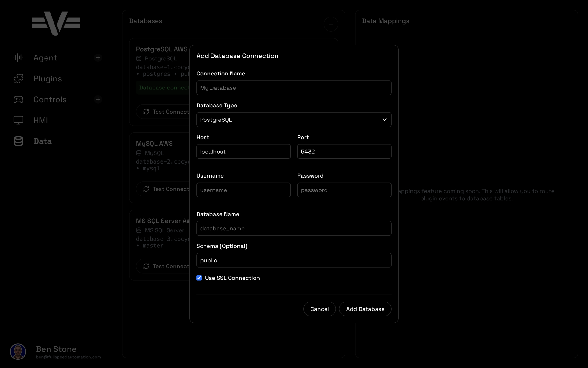Click the MySQL type icon on MySQL AWS card
Image resolution: width=588 pixels, height=368 pixels.
(x=139, y=153)
